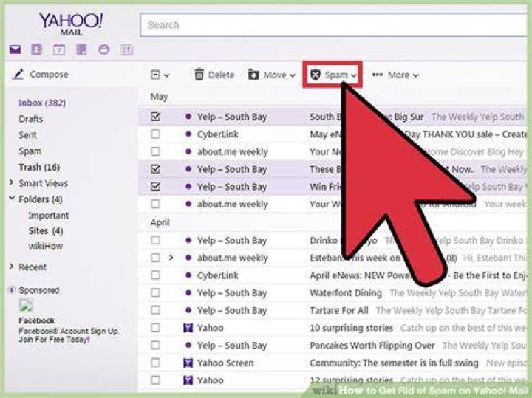The height and width of the screenshot is (398, 532).
Task: Click the Compose pencil icon
Action: 18,75
